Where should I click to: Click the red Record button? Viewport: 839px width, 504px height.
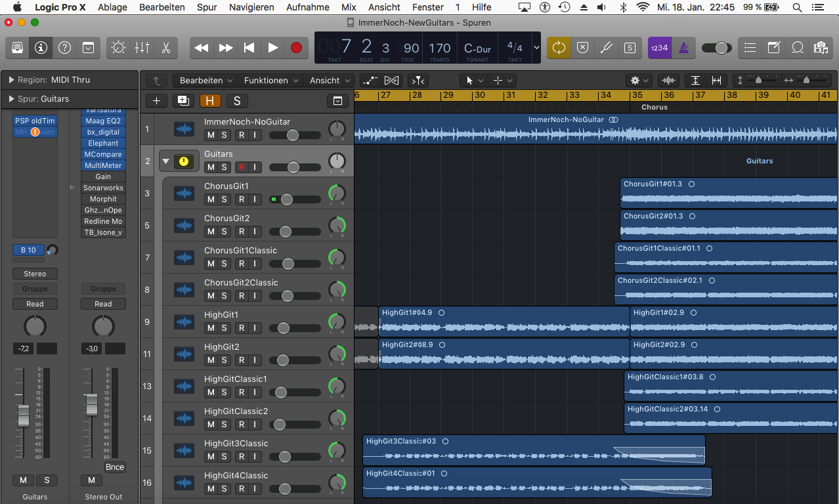pos(296,48)
